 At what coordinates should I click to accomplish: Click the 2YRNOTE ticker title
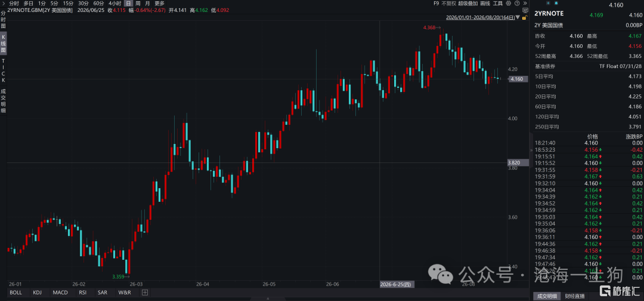(549, 14)
